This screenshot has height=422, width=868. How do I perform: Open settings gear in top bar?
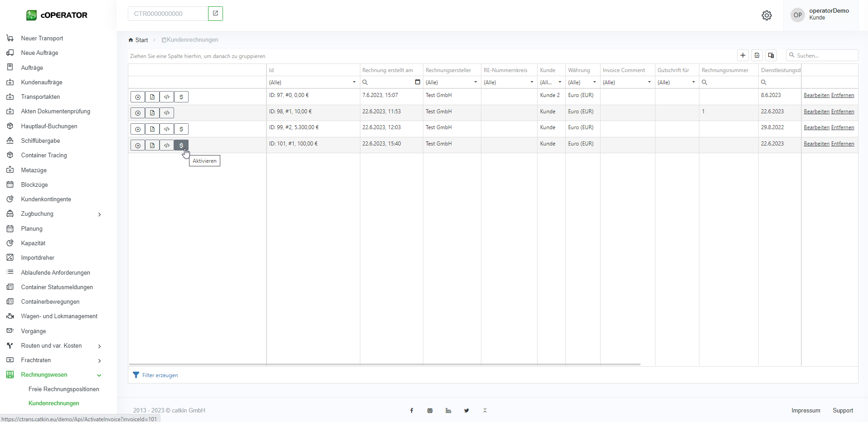(x=766, y=15)
